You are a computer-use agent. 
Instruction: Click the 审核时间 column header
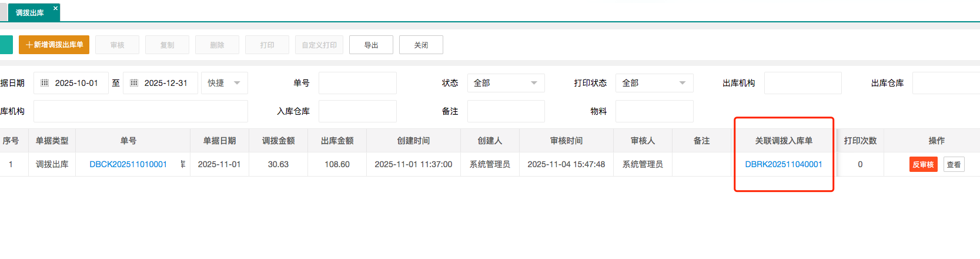[566, 141]
